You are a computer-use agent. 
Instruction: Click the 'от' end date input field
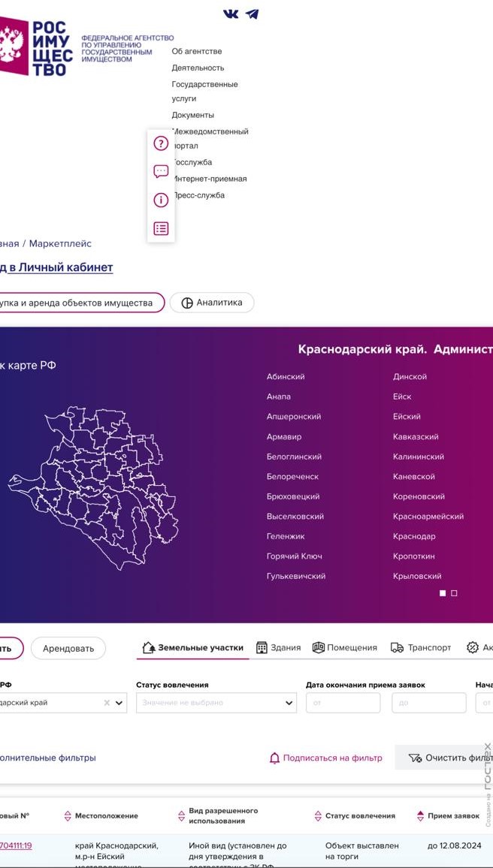[x=343, y=703]
